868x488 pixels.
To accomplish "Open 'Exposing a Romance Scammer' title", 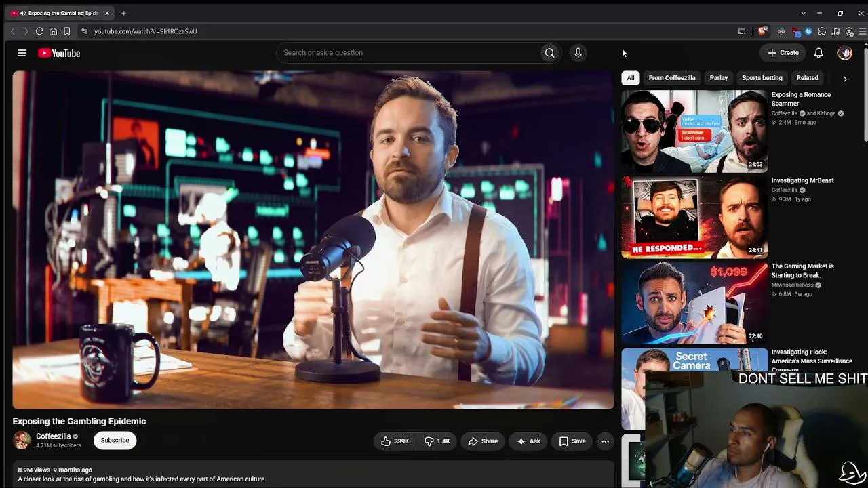I will click(801, 99).
